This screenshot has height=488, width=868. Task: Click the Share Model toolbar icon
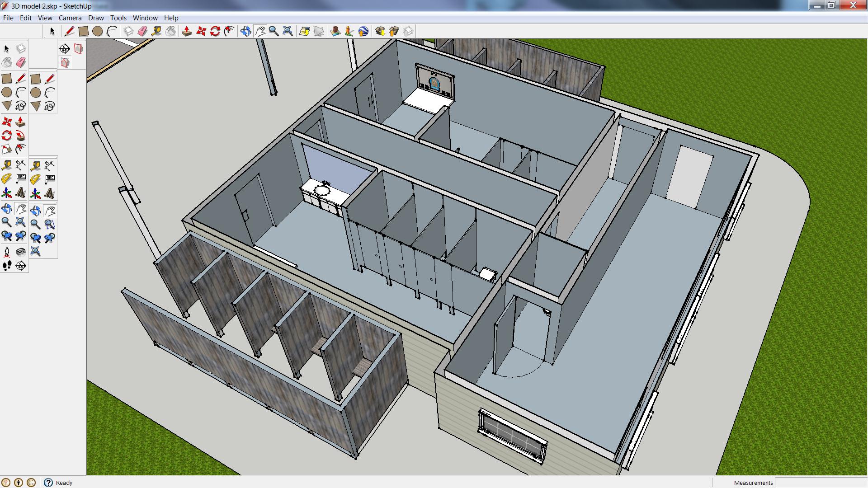(394, 31)
